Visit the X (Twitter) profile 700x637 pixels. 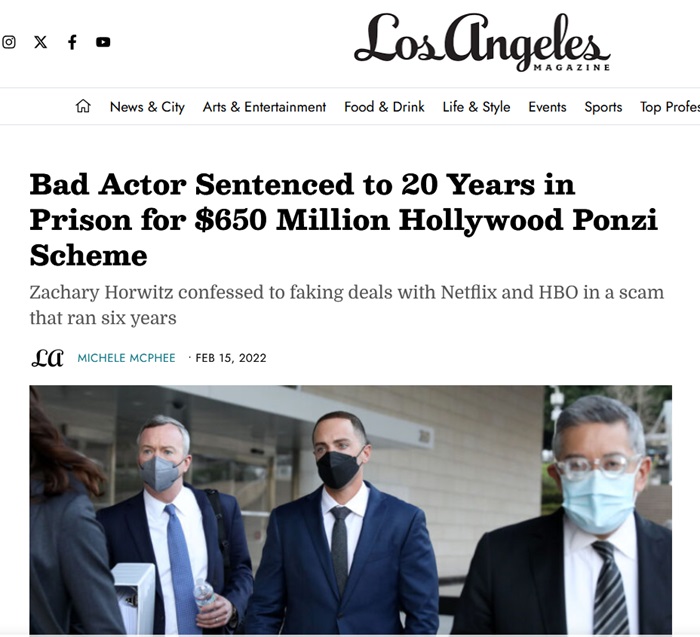click(40, 42)
